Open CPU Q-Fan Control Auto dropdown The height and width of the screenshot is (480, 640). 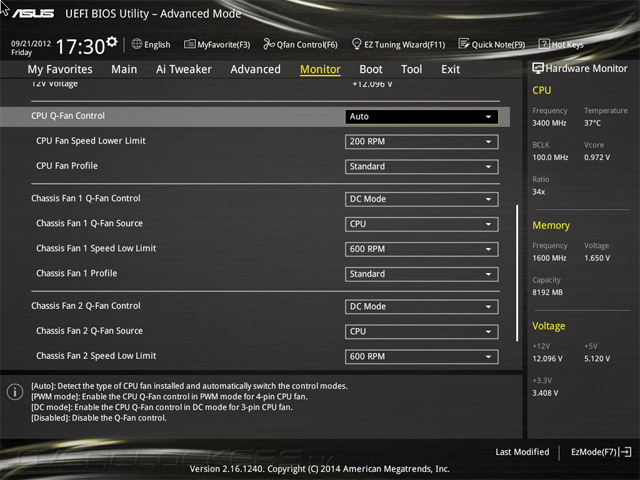tap(421, 117)
